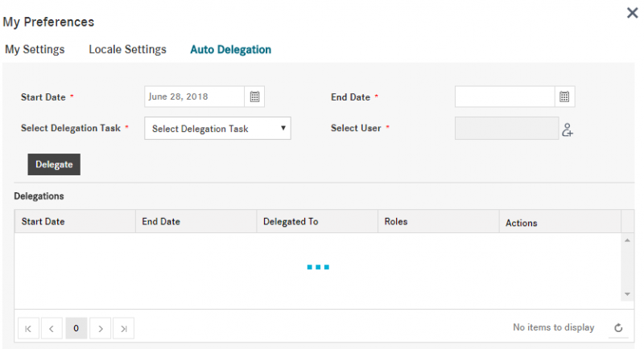Click the Select User field
This screenshot has width=644, height=349.
pyautogui.click(x=507, y=129)
